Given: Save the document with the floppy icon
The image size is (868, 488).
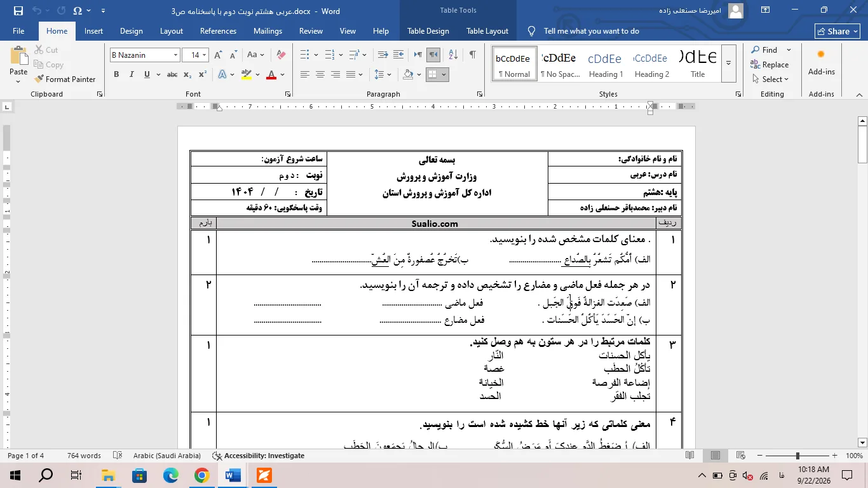Looking at the screenshot, I should pos(18,11).
